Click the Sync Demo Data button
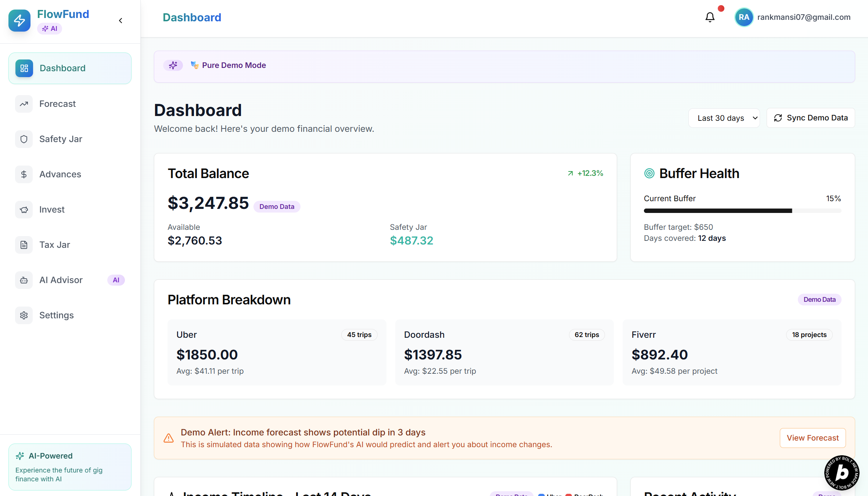Viewport: 868px width, 496px height. [811, 118]
